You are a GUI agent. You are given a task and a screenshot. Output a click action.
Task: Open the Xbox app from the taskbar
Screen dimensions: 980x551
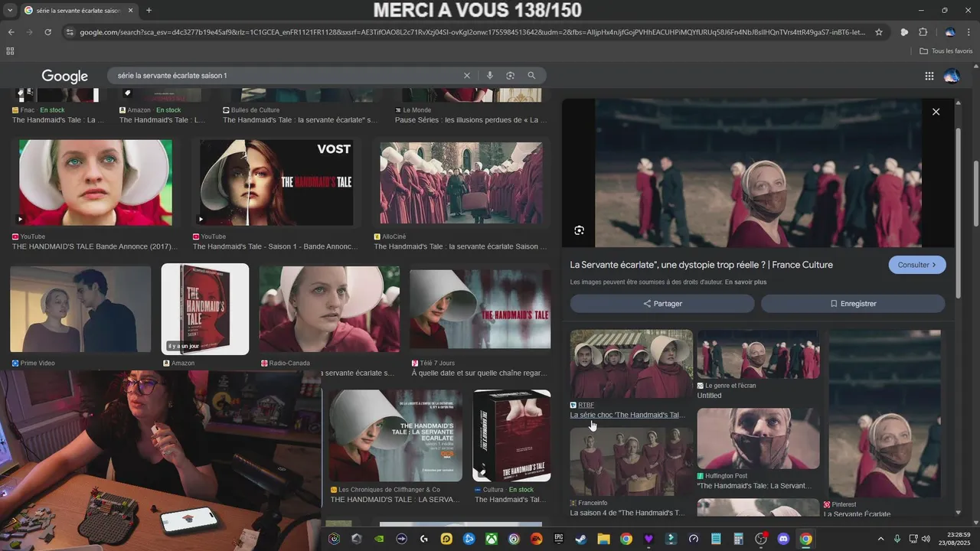coord(491,539)
